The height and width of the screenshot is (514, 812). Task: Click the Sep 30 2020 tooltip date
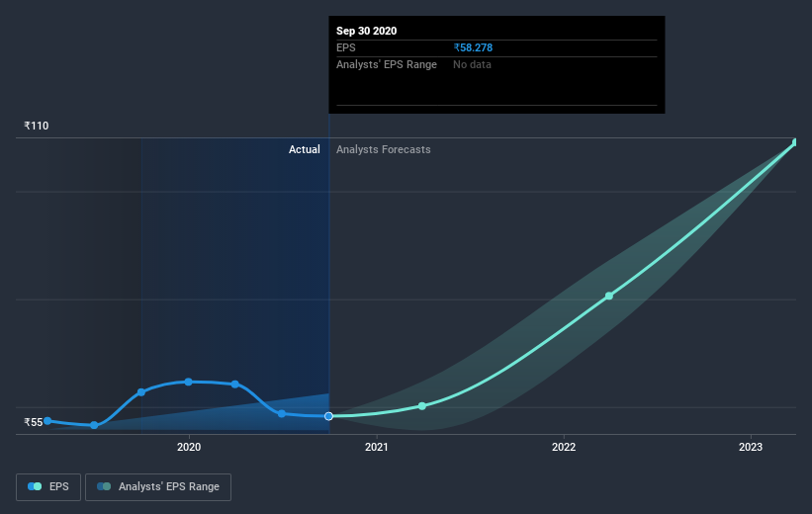(367, 31)
